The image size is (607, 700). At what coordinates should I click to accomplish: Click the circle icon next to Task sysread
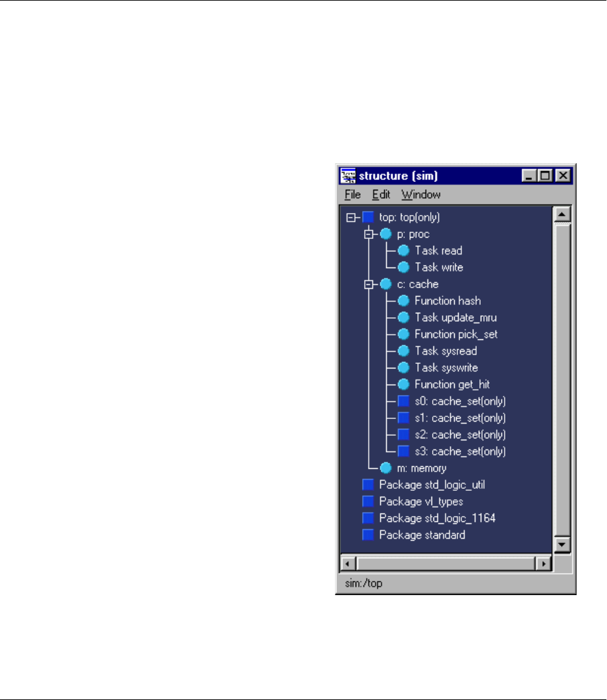pos(404,352)
